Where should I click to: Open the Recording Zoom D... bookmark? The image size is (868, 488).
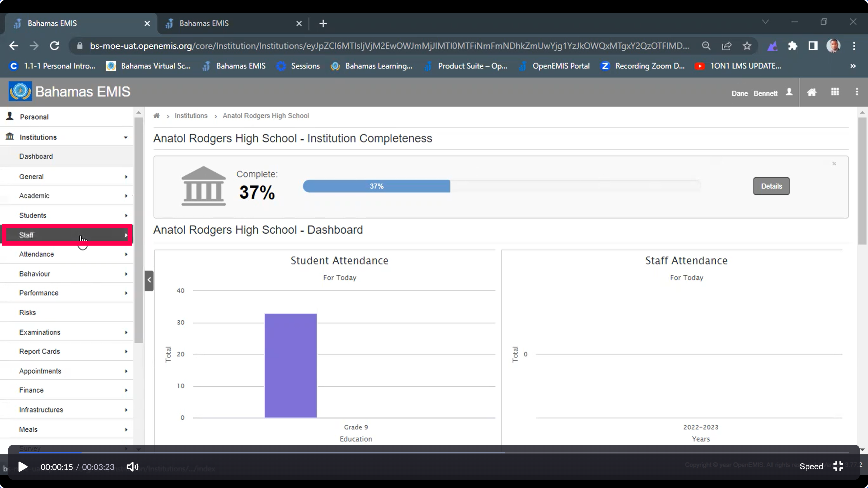643,66
